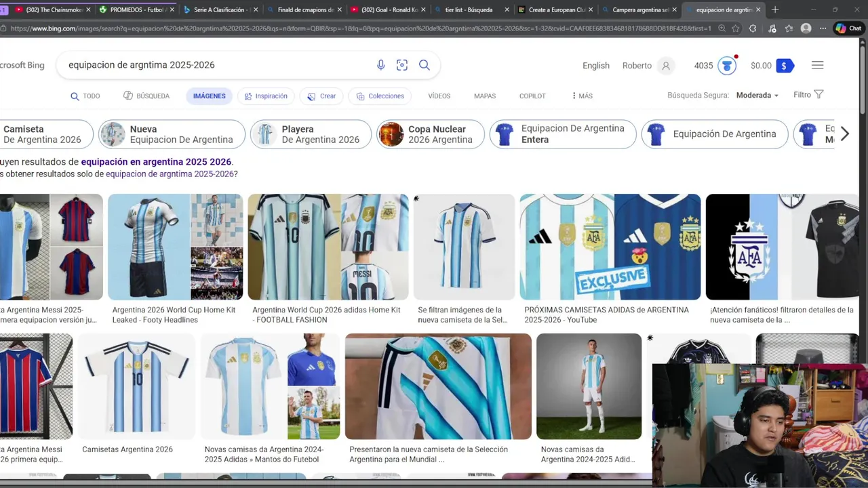Screen dimensions: 868x488
Task: Open visual search camera icon
Action: point(402,65)
